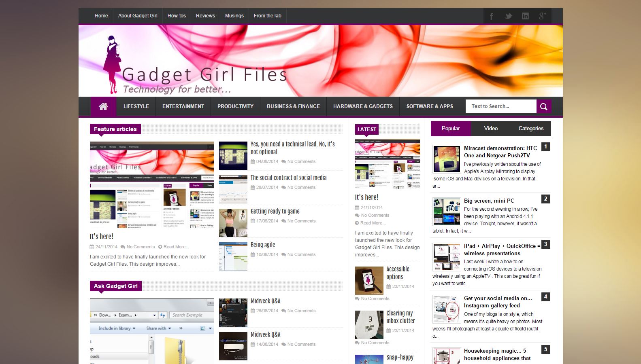
Task: Open 'Being agile' article title
Action: 263,245
